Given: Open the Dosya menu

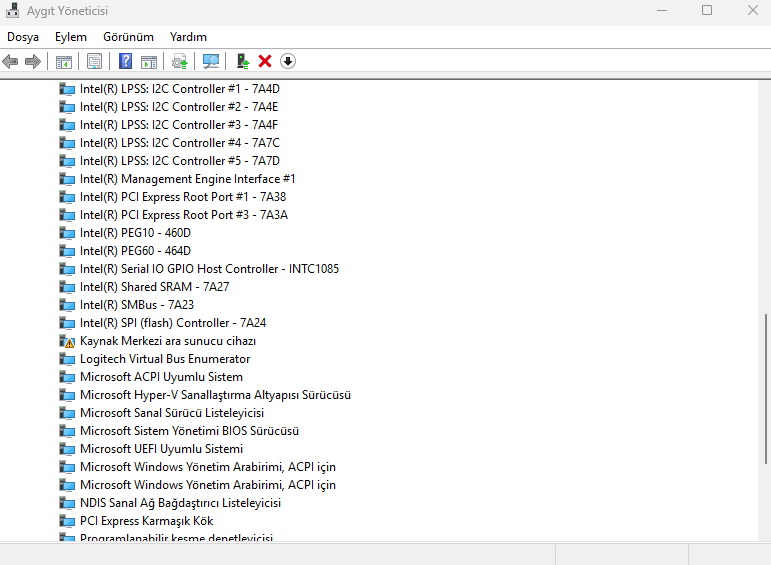Looking at the screenshot, I should (x=23, y=37).
